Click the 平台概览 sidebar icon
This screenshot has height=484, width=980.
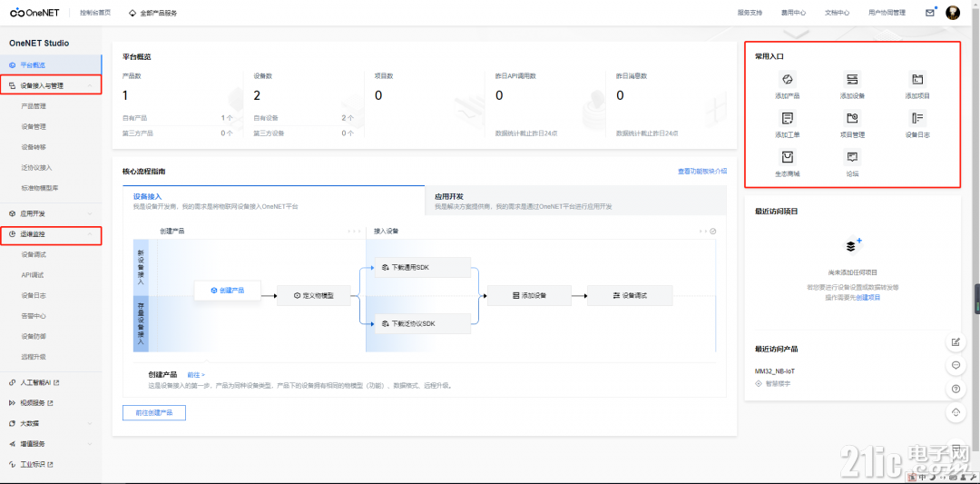point(13,65)
